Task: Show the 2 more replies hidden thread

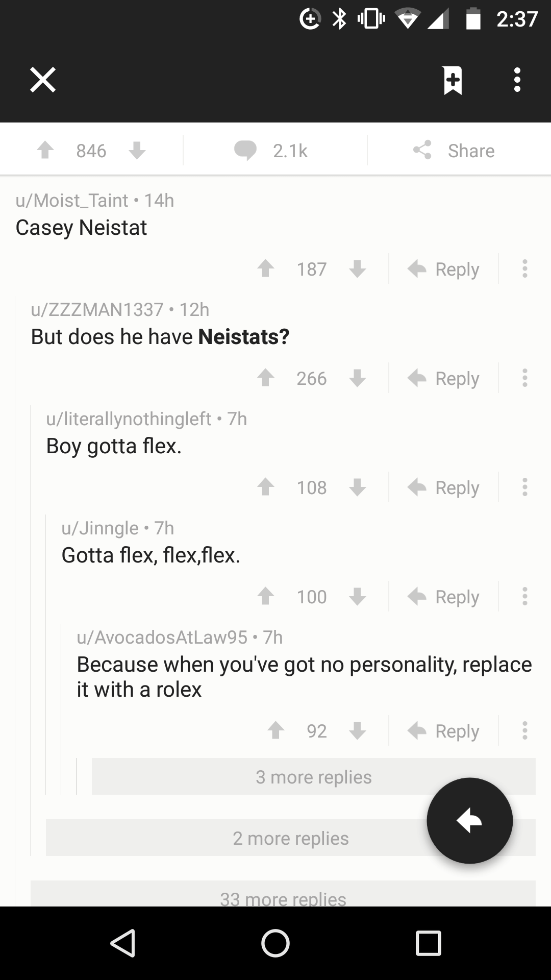Action: click(x=290, y=838)
